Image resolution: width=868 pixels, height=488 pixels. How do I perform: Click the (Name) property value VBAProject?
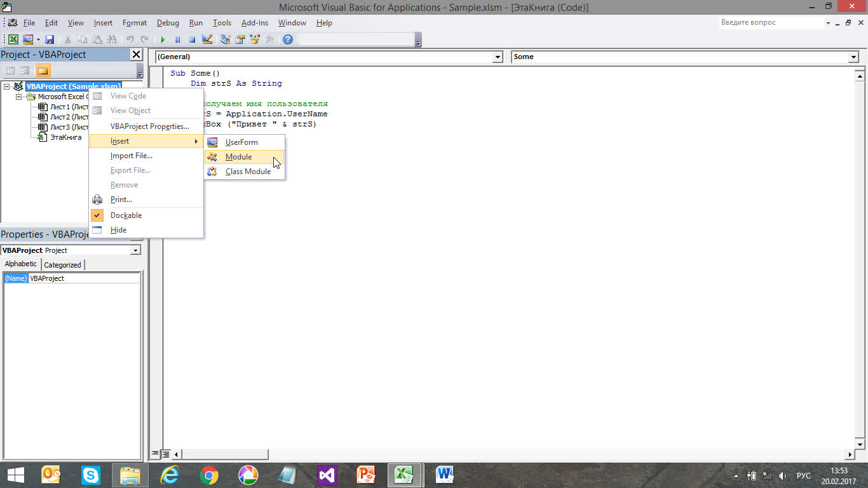[84, 278]
